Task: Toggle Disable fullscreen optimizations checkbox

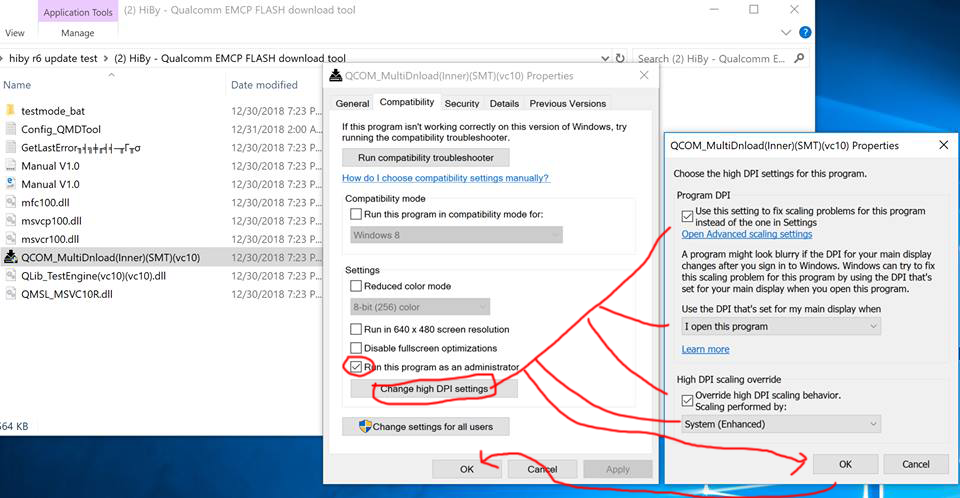Action: (356, 348)
